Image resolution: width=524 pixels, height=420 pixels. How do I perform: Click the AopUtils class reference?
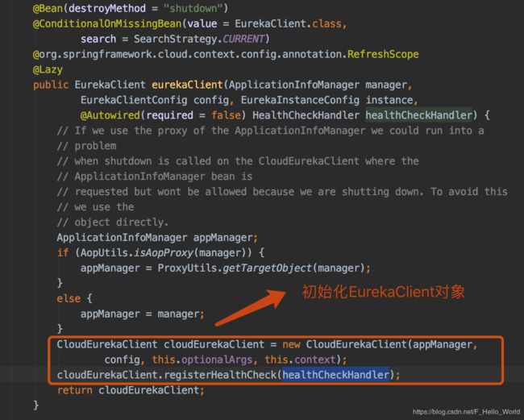(104, 252)
